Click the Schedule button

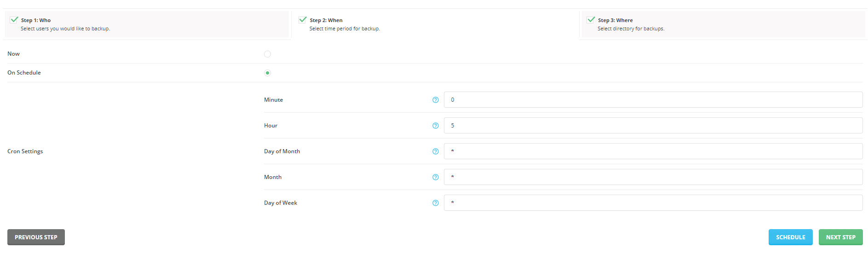(790, 237)
